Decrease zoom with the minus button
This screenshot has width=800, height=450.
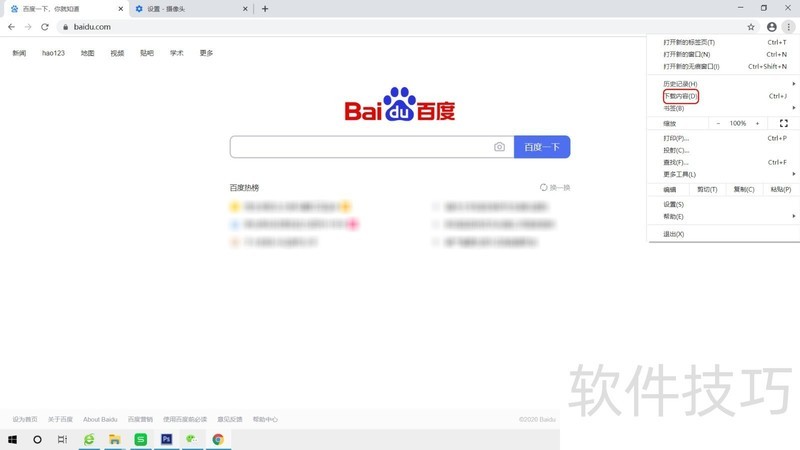(x=718, y=123)
